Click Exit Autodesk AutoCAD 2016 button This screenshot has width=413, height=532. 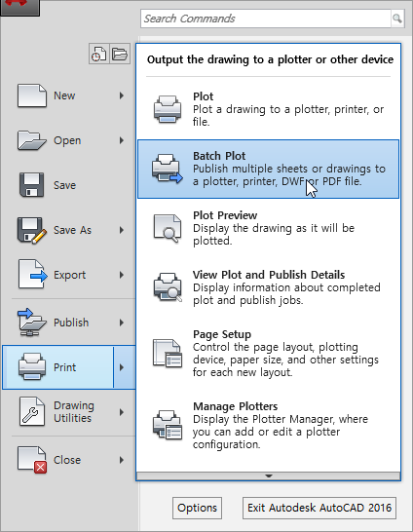319,508
